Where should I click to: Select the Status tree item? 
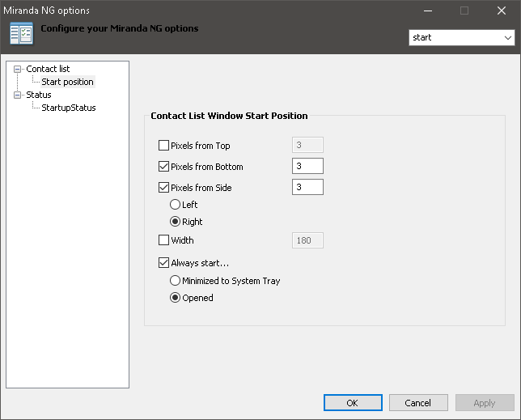click(x=38, y=95)
